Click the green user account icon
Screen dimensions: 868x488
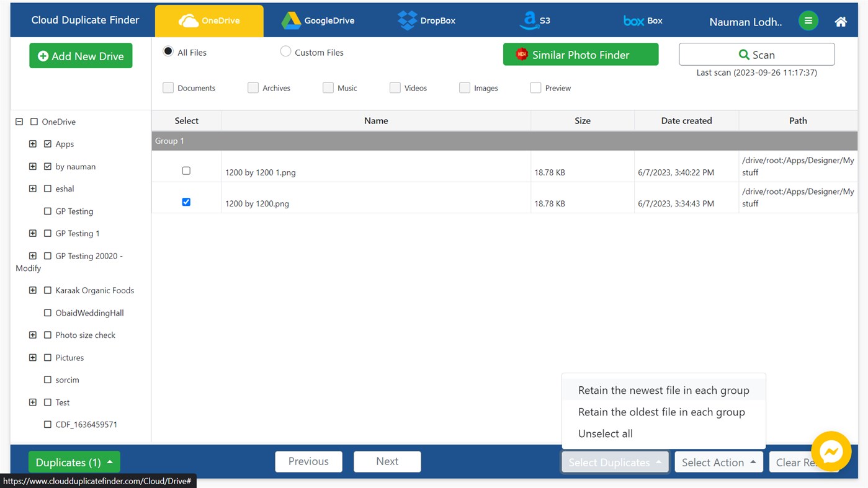click(808, 20)
